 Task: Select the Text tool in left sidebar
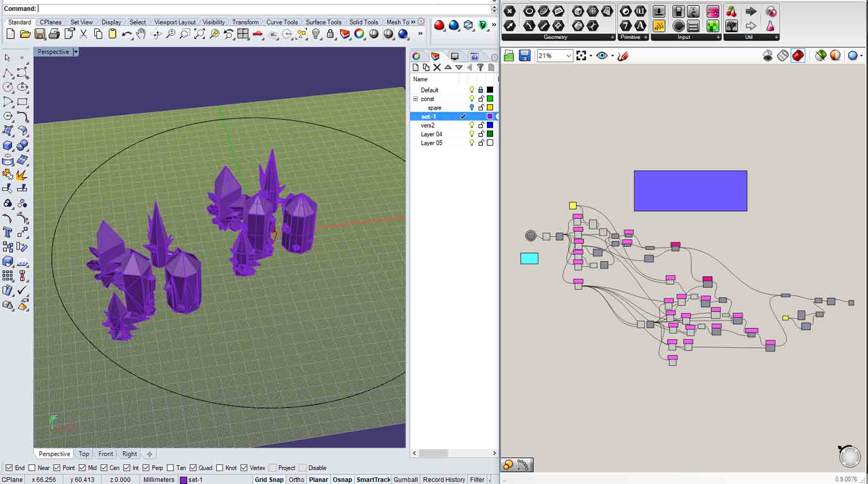click(8, 232)
